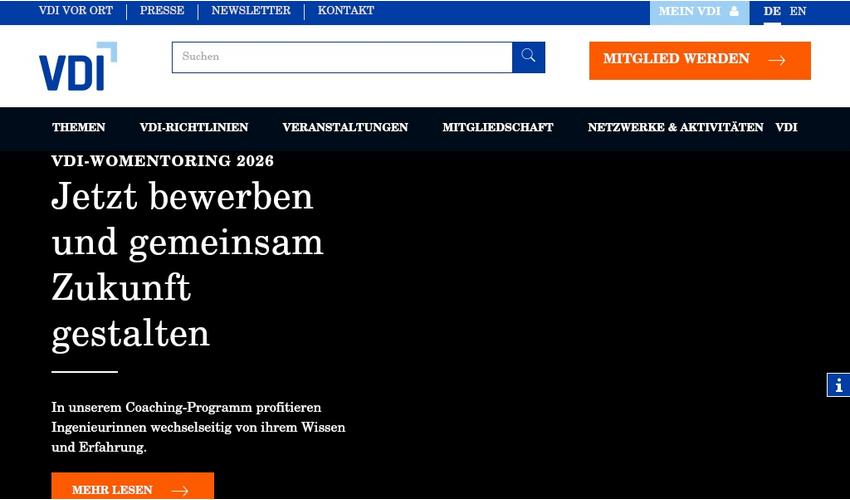
Task: Open the Mitgliedschaft menu
Action: [x=498, y=127]
